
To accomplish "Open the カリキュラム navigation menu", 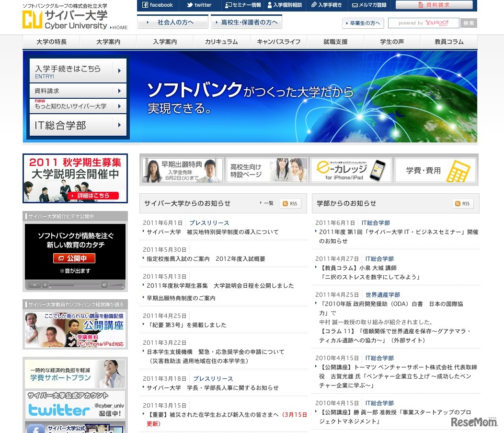I will pyautogui.click(x=222, y=42).
